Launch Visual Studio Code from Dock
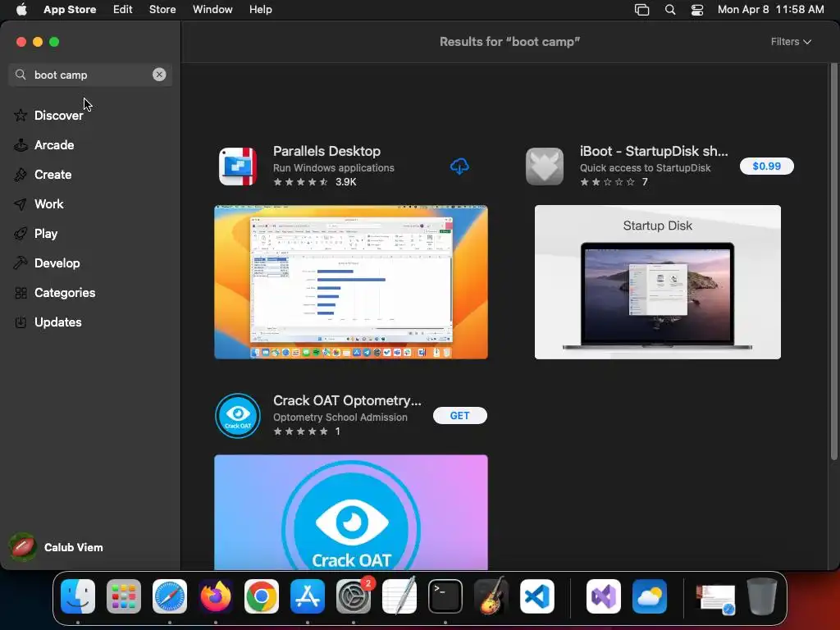Image resolution: width=840 pixels, height=630 pixels. [537, 596]
